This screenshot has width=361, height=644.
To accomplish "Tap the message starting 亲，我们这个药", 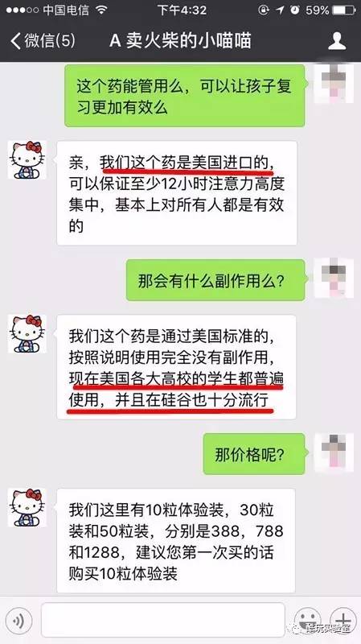I will click(177, 193).
